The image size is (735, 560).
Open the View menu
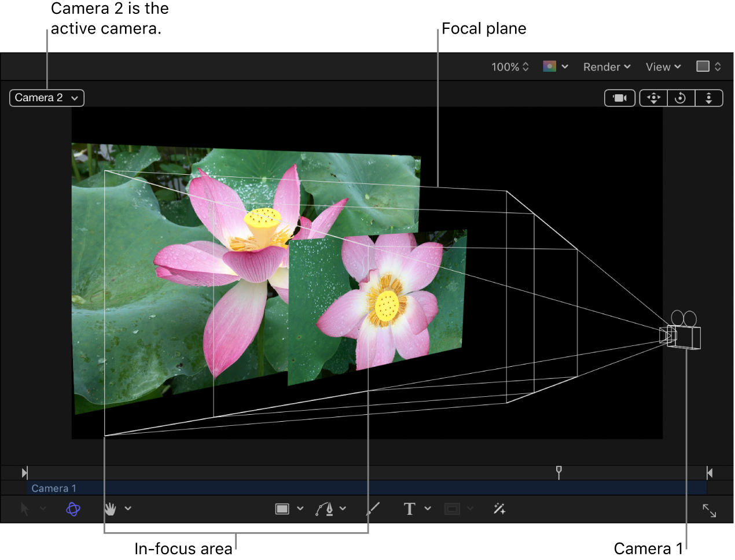point(662,67)
